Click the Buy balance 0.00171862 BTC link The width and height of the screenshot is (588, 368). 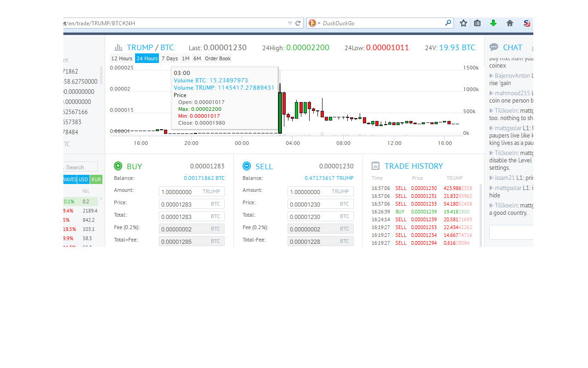pyautogui.click(x=204, y=178)
